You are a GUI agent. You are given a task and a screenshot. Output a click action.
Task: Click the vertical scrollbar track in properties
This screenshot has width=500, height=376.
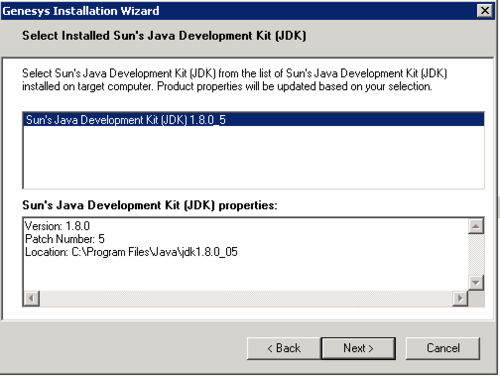tap(476, 255)
